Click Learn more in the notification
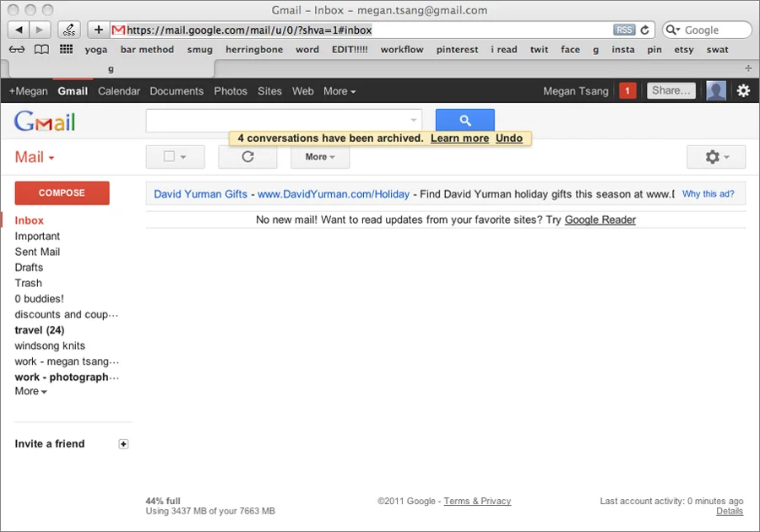 [x=459, y=138]
